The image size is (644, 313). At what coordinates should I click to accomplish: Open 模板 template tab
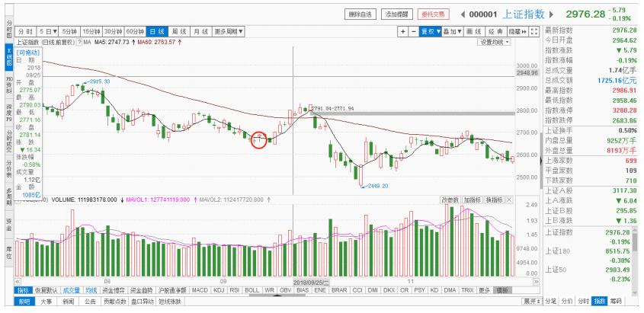pyautogui.click(x=502, y=290)
